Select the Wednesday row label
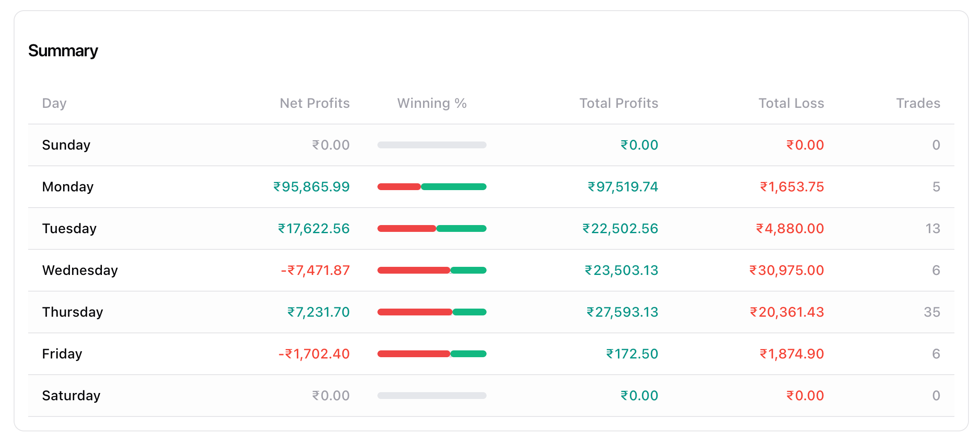 pyautogui.click(x=80, y=270)
